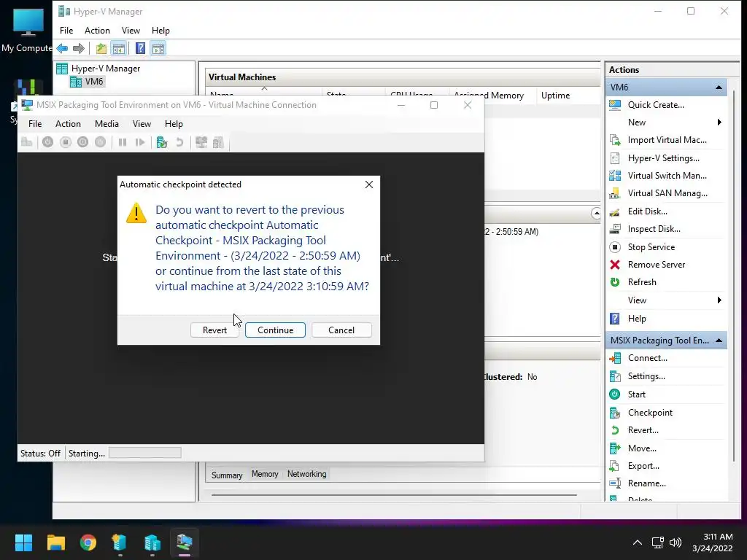Open View menu in Hyper-V Manager
The image size is (747, 560).
[x=131, y=31]
